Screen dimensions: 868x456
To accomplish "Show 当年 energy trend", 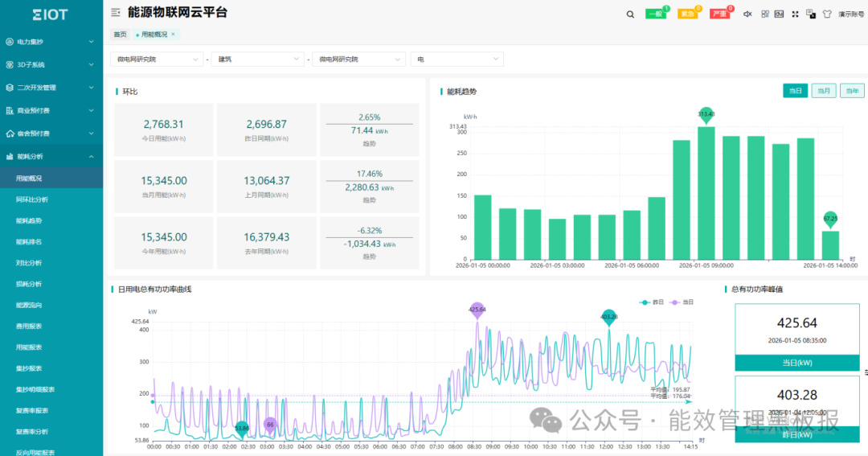I will point(852,91).
